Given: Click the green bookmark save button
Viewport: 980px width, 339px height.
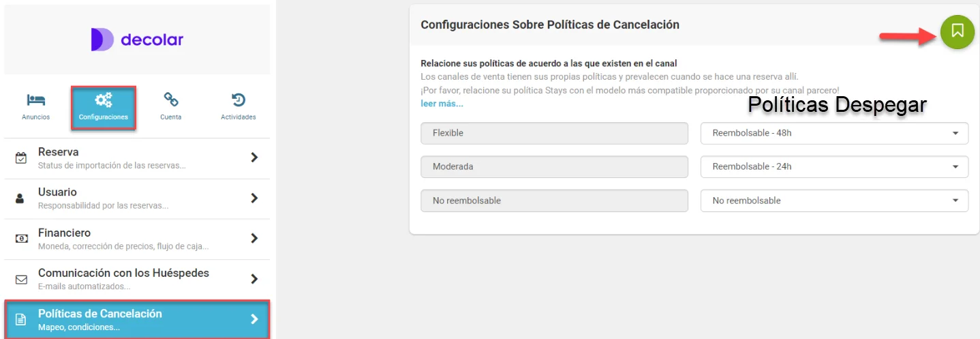Looking at the screenshot, I should [x=957, y=31].
